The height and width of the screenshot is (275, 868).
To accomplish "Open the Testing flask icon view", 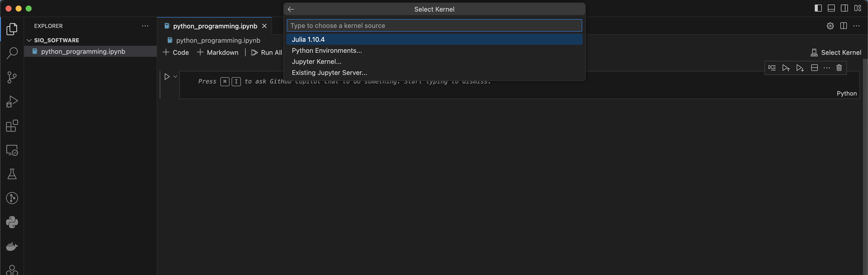I will tap(12, 174).
